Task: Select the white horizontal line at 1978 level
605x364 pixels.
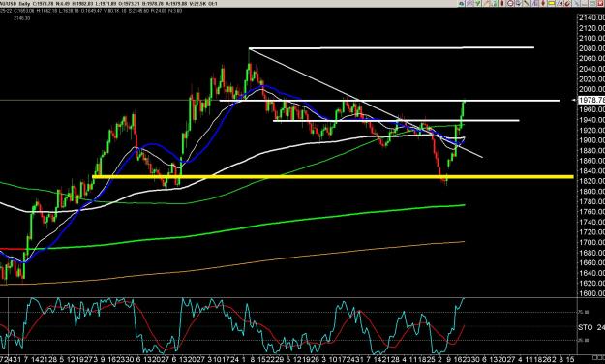Action: pos(390,101)
